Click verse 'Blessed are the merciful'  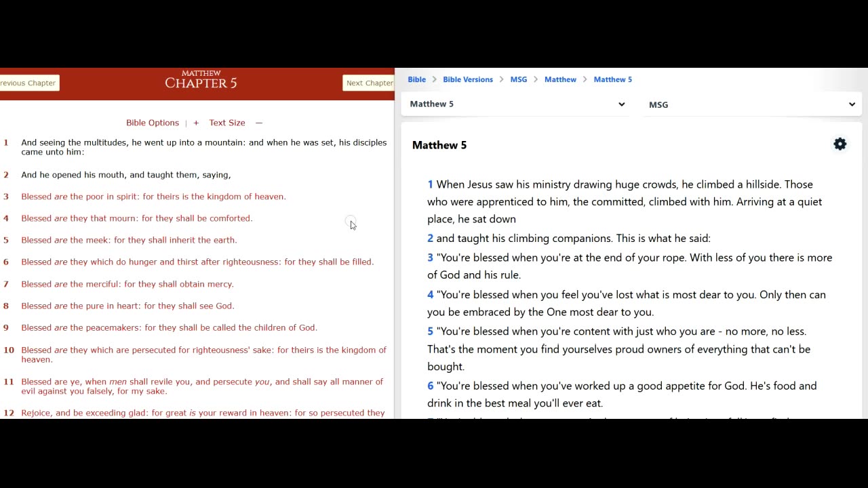127,284
